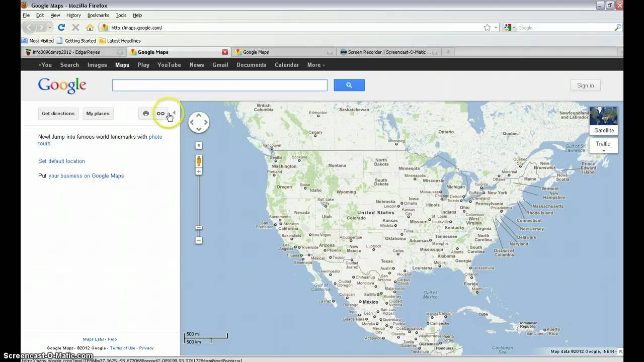
Task: Go to the Firefox home page icon
Action: coord(90,28)
